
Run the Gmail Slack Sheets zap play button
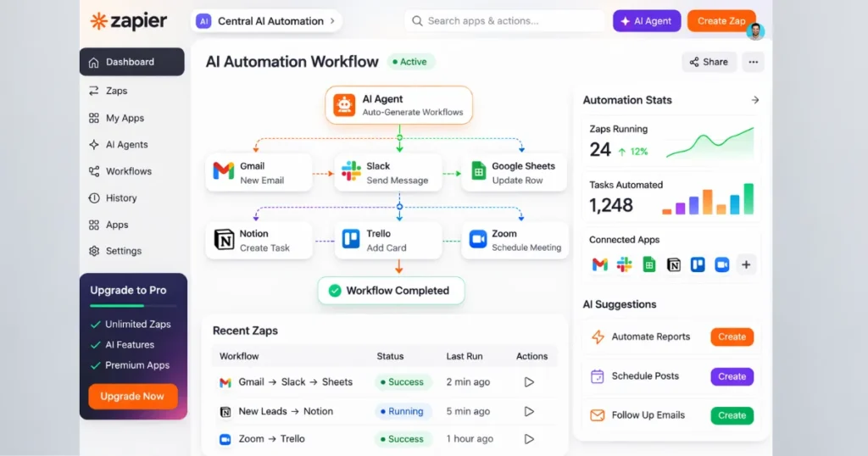(529, 382)
